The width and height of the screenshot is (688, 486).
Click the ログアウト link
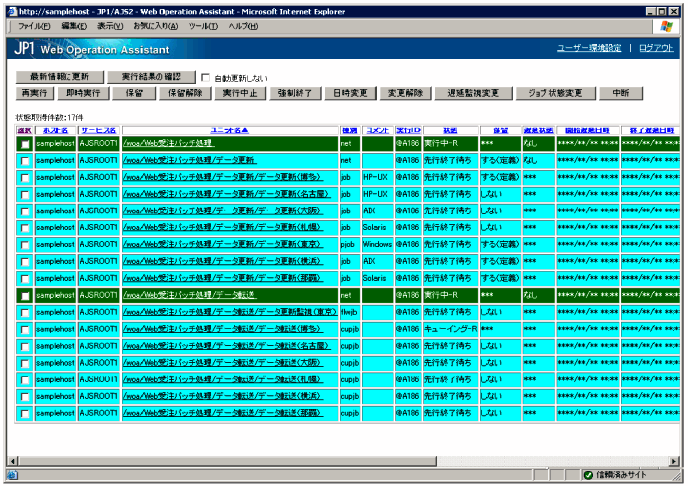point(656,48)
